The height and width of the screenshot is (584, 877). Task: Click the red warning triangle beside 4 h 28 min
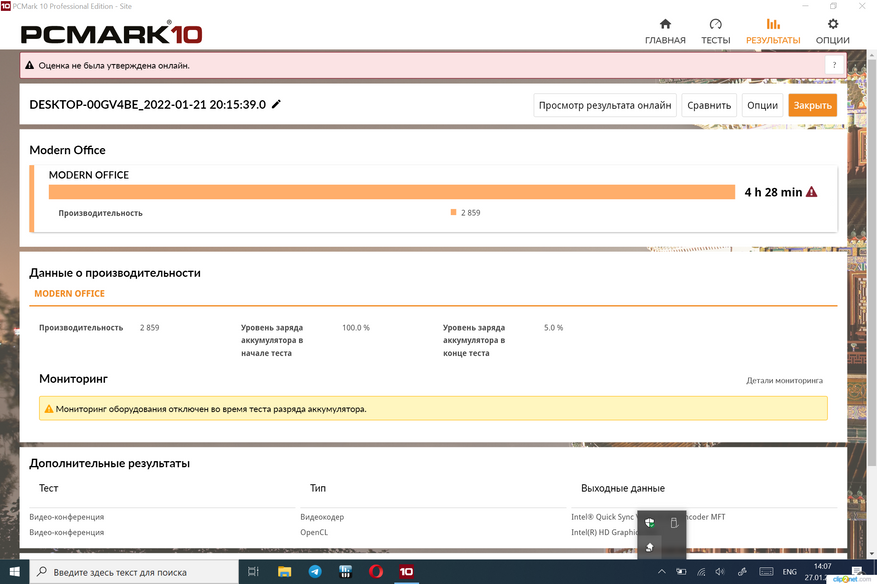(x=812, y=192)
